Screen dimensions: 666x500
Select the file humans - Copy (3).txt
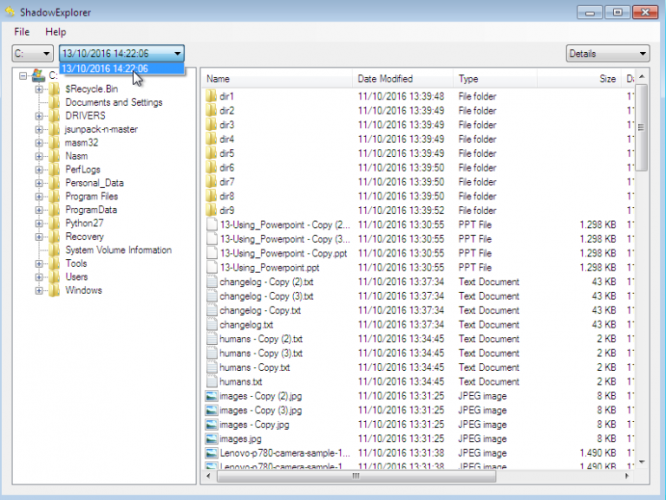click(261, 353)
